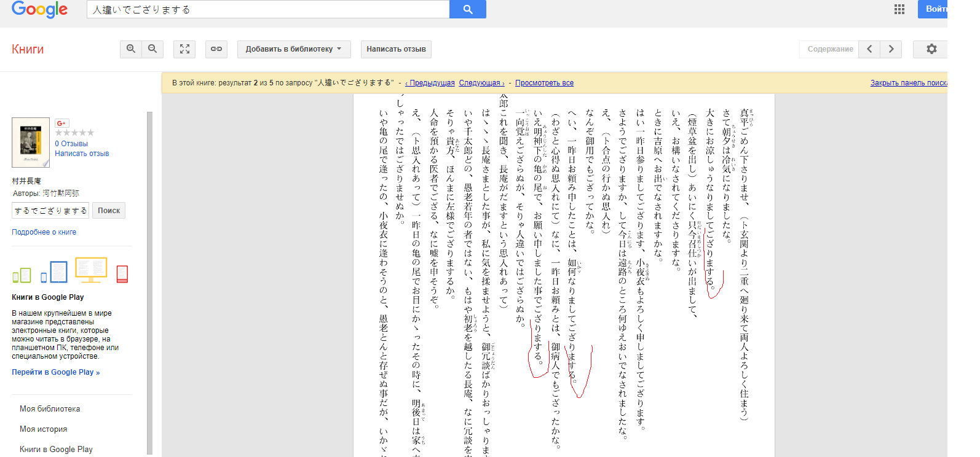Open the book cover thumbnail
Viewport: 980px width, 457px height.
(31, 143)
